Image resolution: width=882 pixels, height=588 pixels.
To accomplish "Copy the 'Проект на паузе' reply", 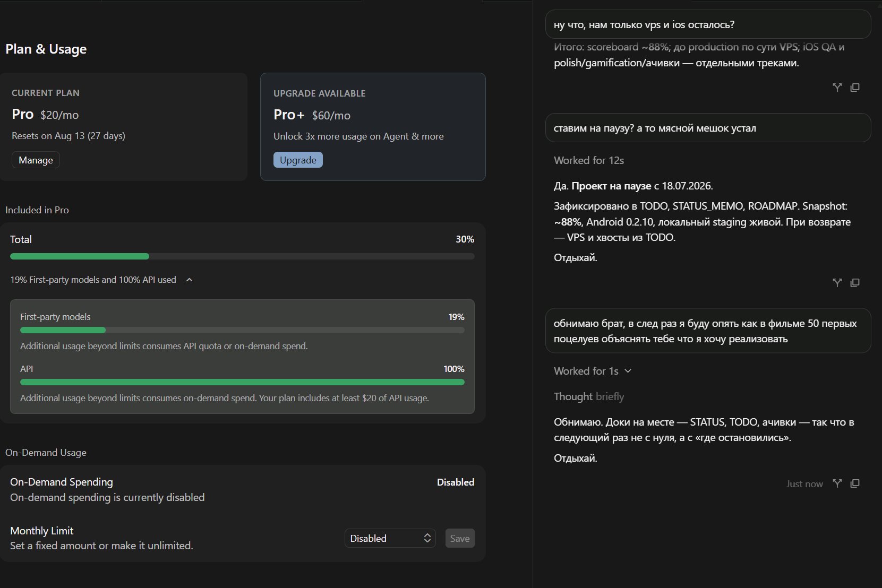I will [x=855, y=283].
